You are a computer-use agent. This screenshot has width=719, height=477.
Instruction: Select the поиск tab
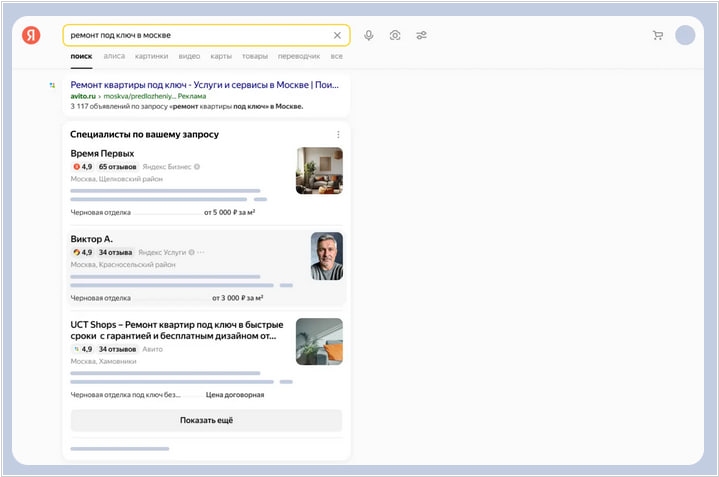pos(82,56)
